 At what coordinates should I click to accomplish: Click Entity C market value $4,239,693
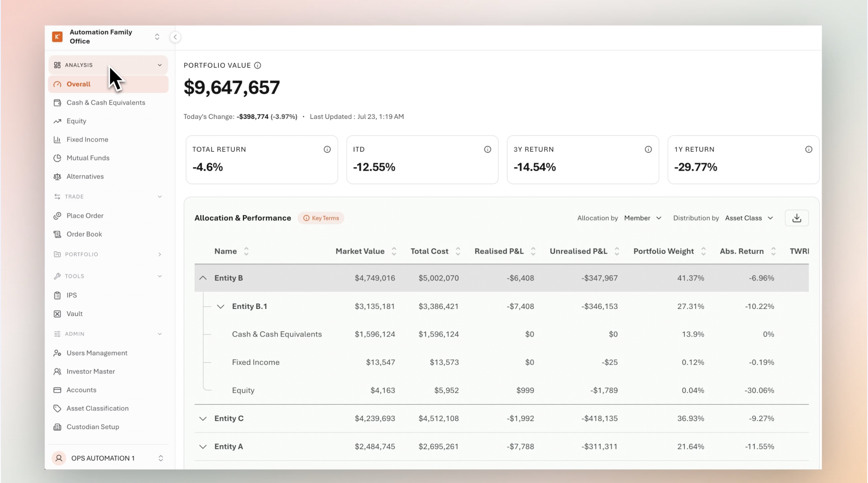(375, 419)
